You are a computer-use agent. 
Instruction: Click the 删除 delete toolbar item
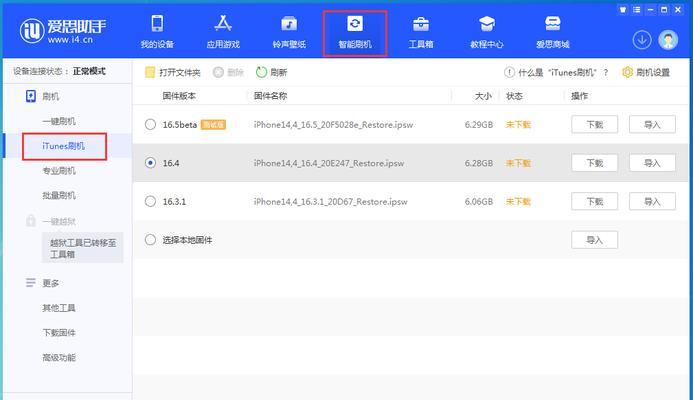pos(228,72)
